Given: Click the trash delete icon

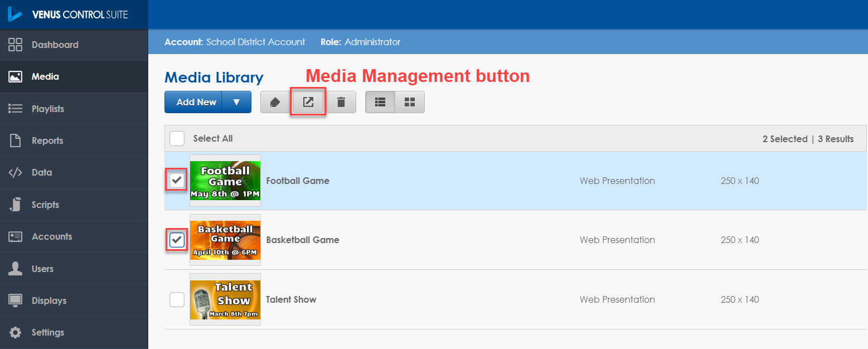Looking at the screenshot, I should point(341,102).
